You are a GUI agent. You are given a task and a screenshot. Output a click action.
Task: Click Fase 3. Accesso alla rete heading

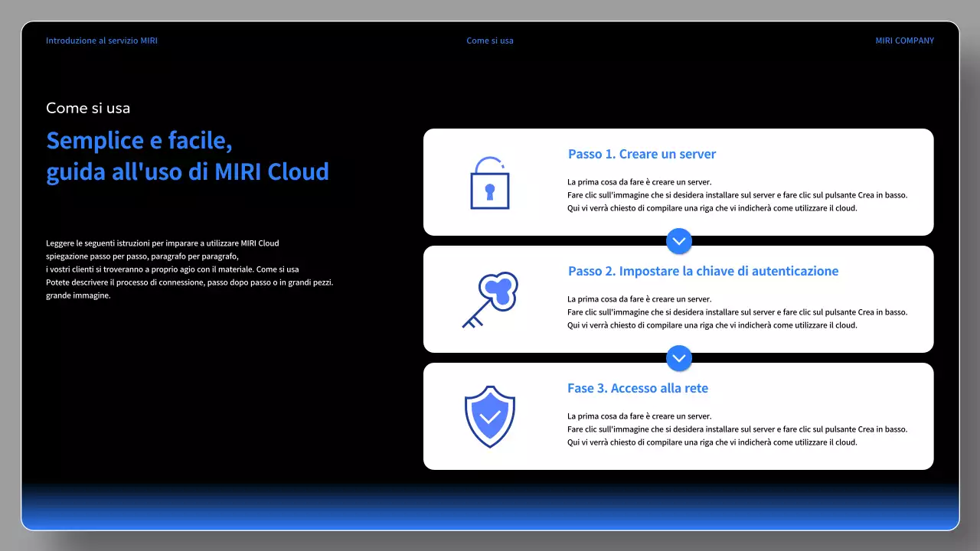coord(639,388)
